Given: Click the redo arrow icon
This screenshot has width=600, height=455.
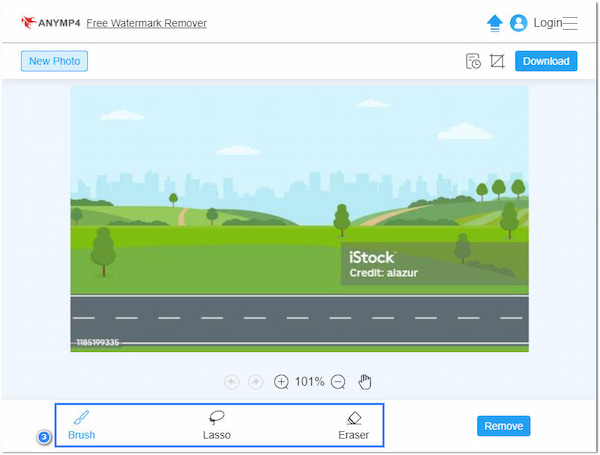Looking at the screenshot, I should (x=255, y=382).
